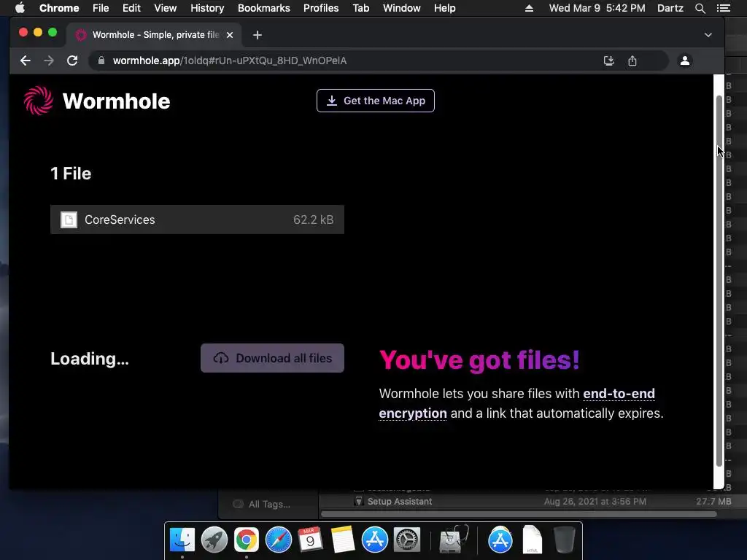The image size is (747, 560).
Task: Open Finder from the Dock
Action: pyautogui.click(x=182, y=540)
